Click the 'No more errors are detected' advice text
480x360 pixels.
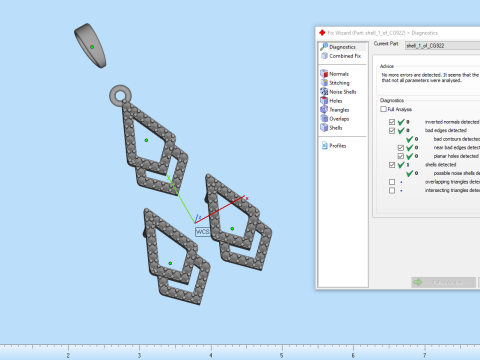430,78
